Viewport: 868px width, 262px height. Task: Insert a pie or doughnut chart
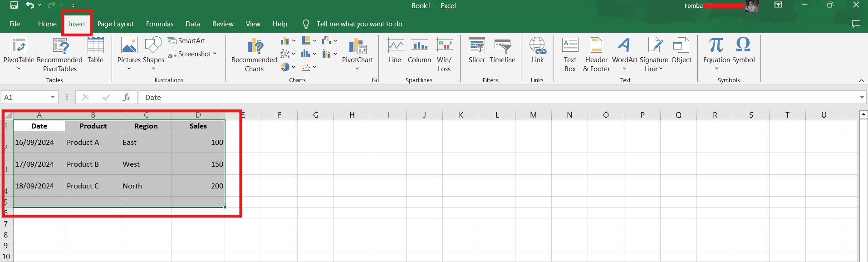click(x=288, y=67)
